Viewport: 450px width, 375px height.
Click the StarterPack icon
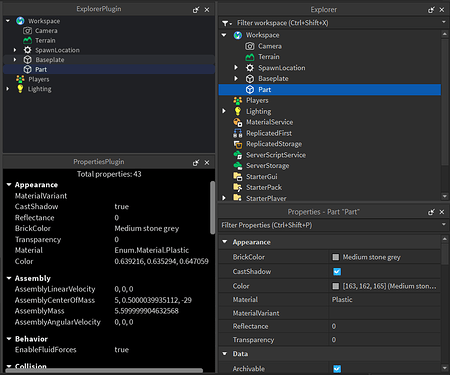pyautogui.click(x=238, y=187)
